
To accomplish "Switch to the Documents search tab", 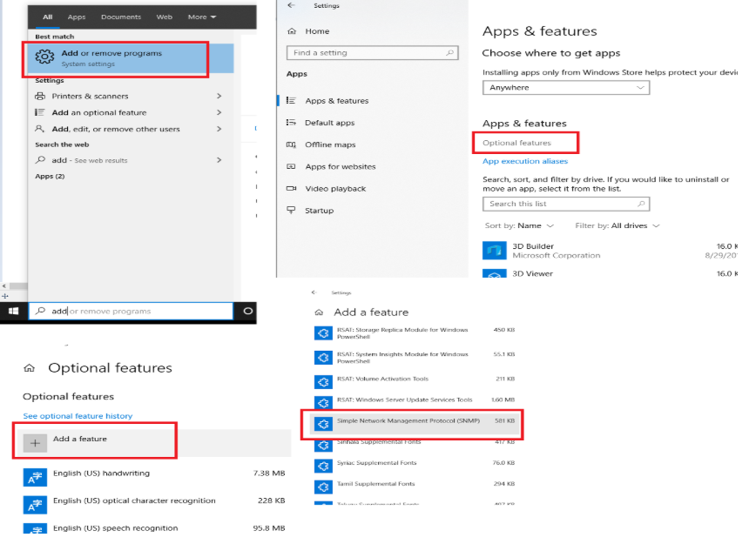I will (121, 17).
